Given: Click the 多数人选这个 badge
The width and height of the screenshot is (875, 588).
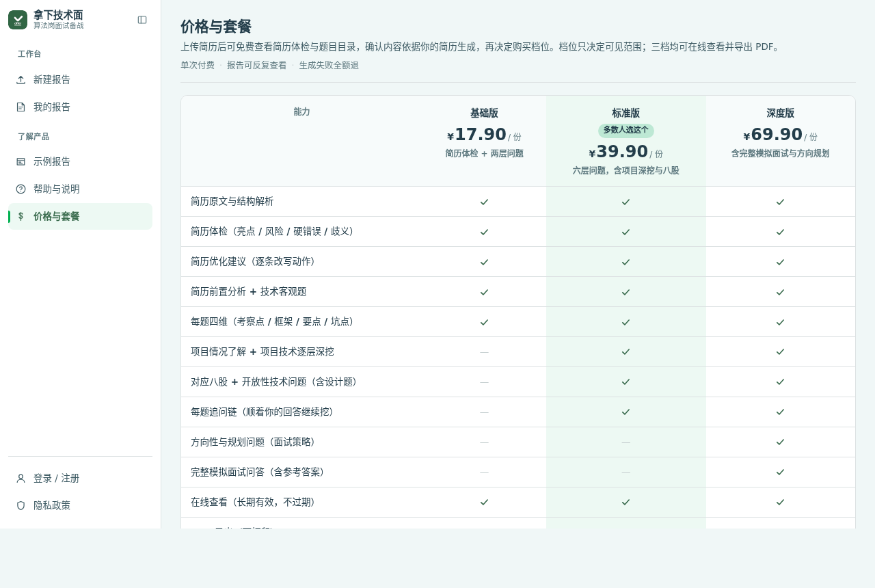Looking at the screenshot, I should coord(625,131).
